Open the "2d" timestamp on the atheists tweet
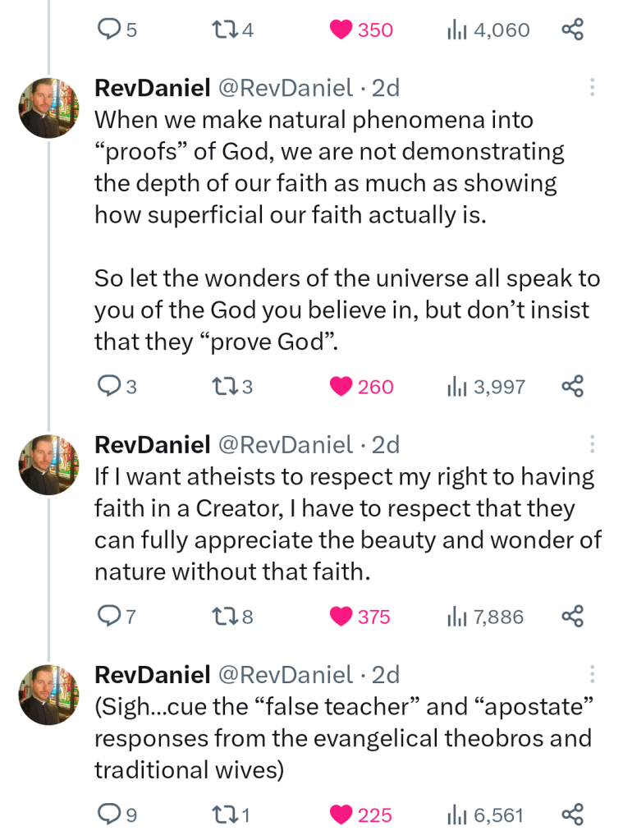 pyautogui.click(x=386, y=445)
